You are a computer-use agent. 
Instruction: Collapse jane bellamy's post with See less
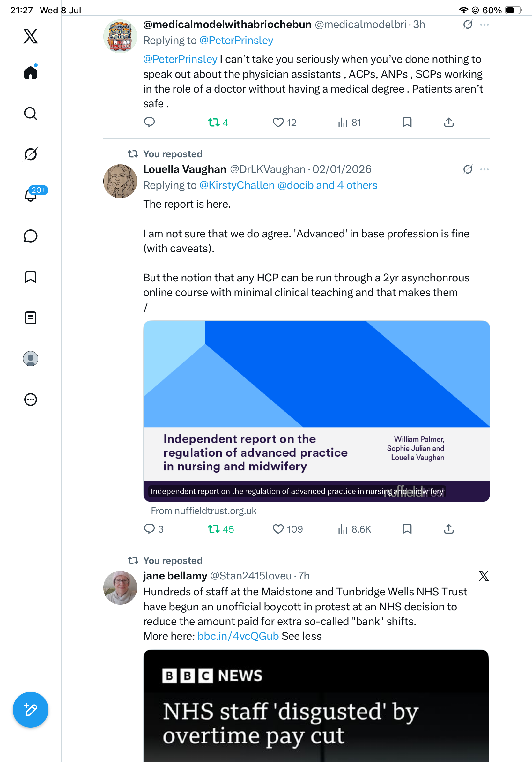[301, 636]
